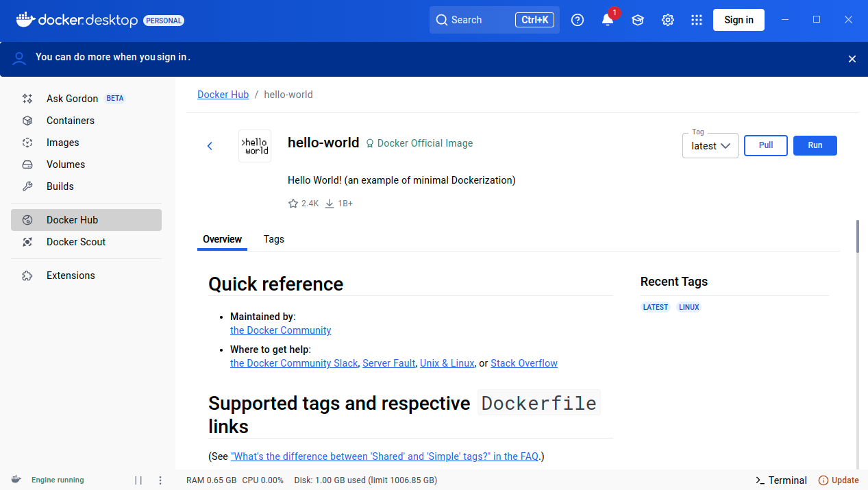
Task: Open the Builds section in the sidebar
Action: 60,186
